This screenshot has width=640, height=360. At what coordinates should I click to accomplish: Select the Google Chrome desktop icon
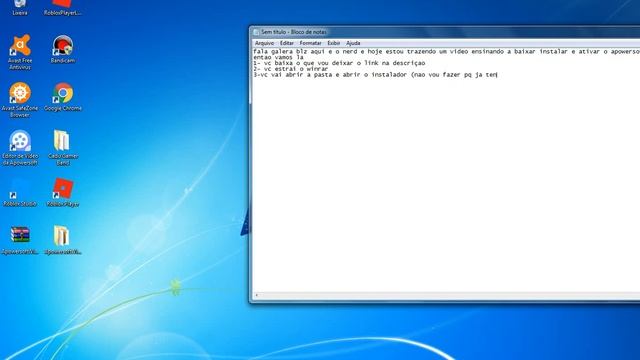62,97
